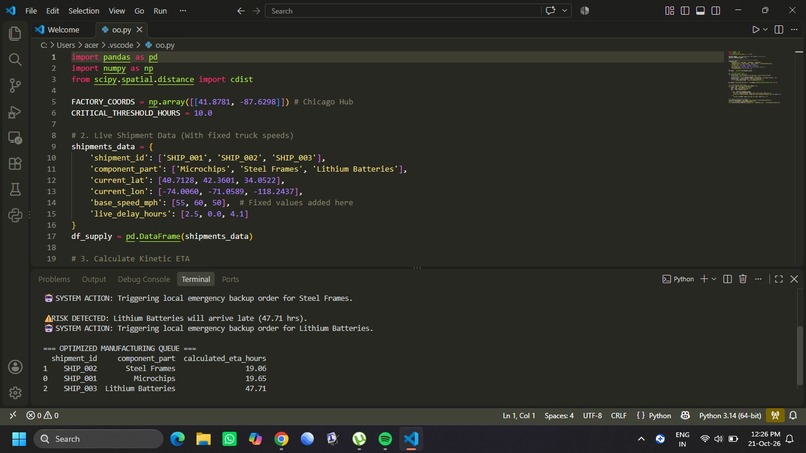Image resolution: width=806 pixels, height=453 pixels.
Task: Select the Python terminal profile label
Action: (x=678, y=279)
